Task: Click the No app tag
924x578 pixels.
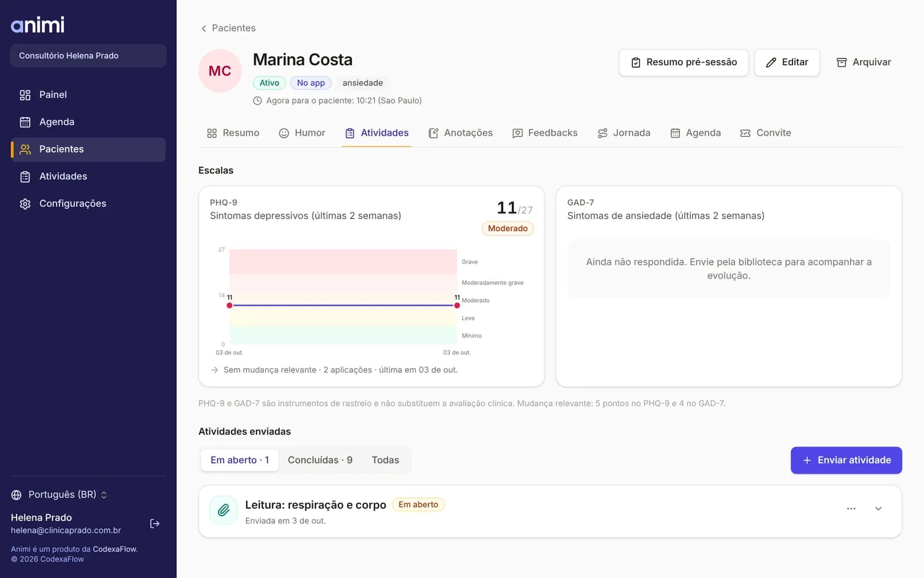Action: pyautogui.click(x=311, y=83)
